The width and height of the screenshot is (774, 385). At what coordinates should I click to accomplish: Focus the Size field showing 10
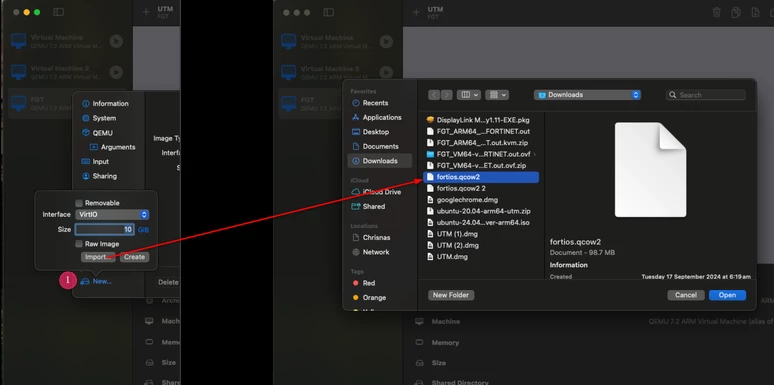(x=104, y=230)
